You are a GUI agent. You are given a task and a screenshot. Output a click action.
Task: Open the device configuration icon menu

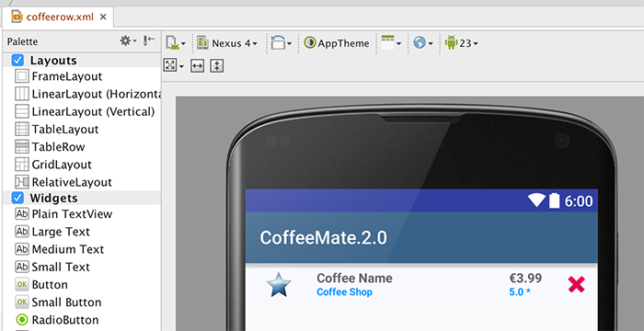(x=176, y=42)
